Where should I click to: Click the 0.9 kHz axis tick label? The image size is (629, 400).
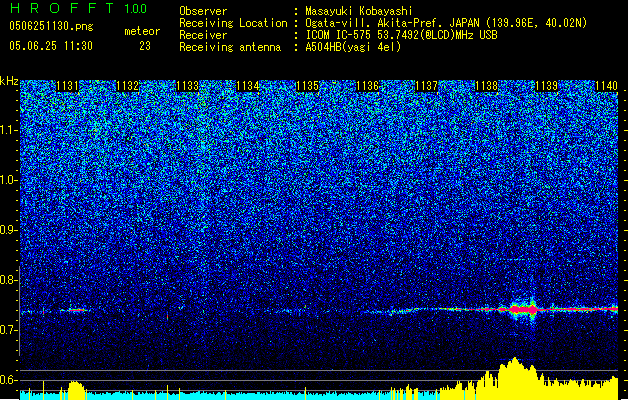8,230
